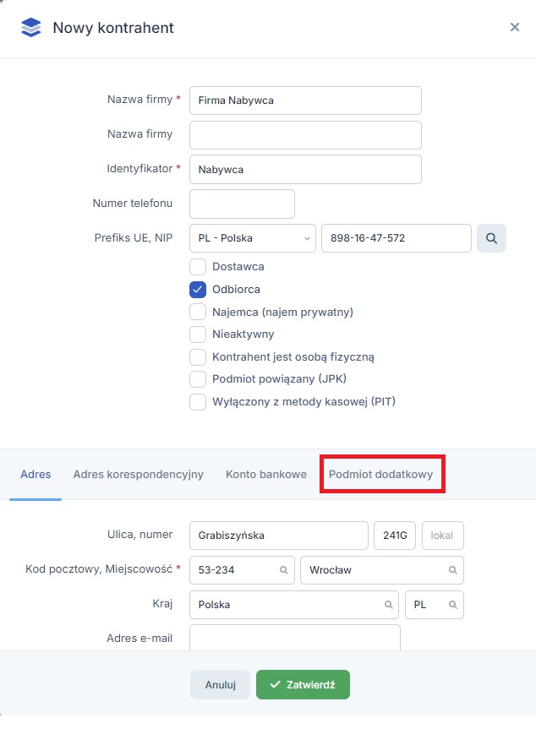Click search icon in PL country code field

(452, 605)
